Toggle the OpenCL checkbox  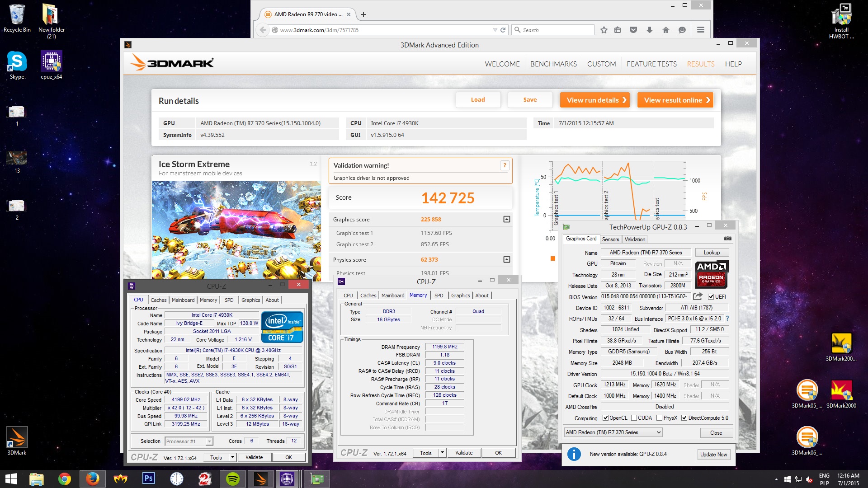tap(605, 418)
